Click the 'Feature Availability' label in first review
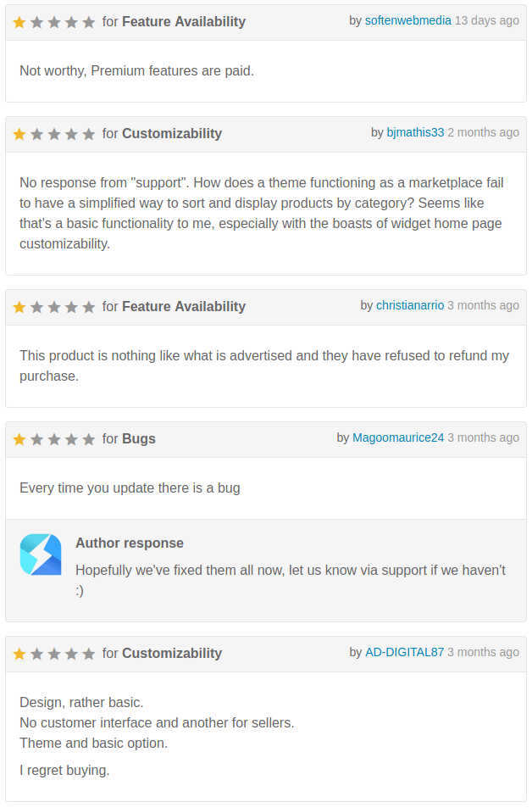 click(183, 22)
